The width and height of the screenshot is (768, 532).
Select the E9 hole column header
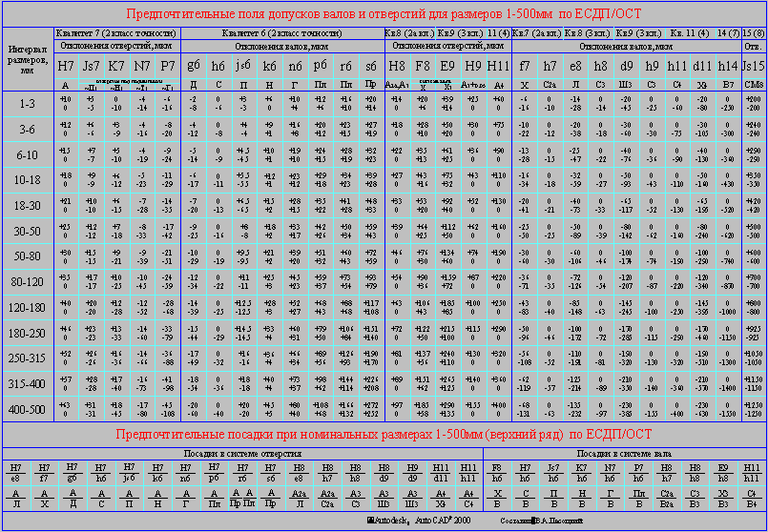[x=447, y=66]
